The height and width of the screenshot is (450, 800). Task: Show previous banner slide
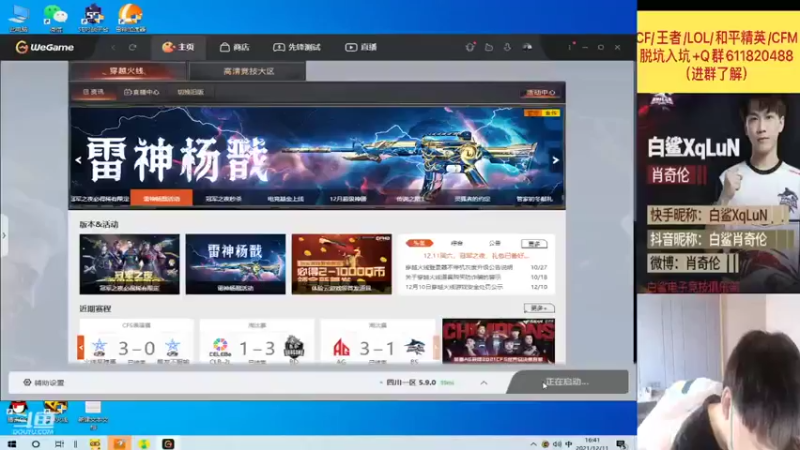(x=78, y=160)
